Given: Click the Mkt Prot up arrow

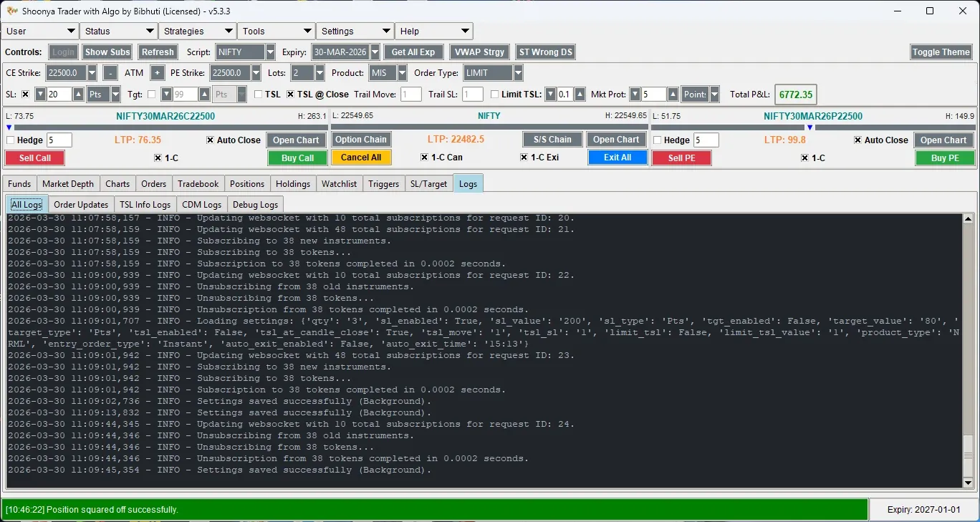Looking at the screenshot, I should click(673, 95).
